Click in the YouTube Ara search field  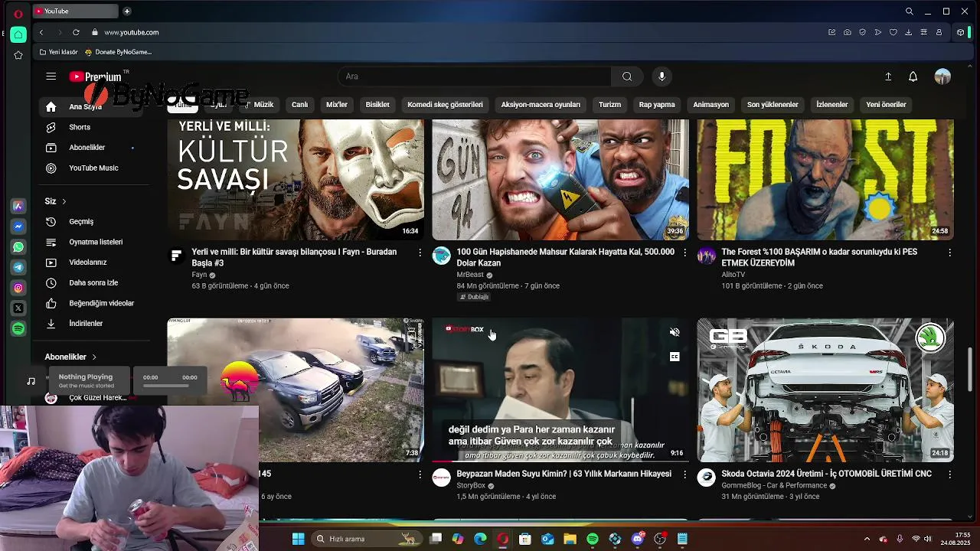coord(475,77)
